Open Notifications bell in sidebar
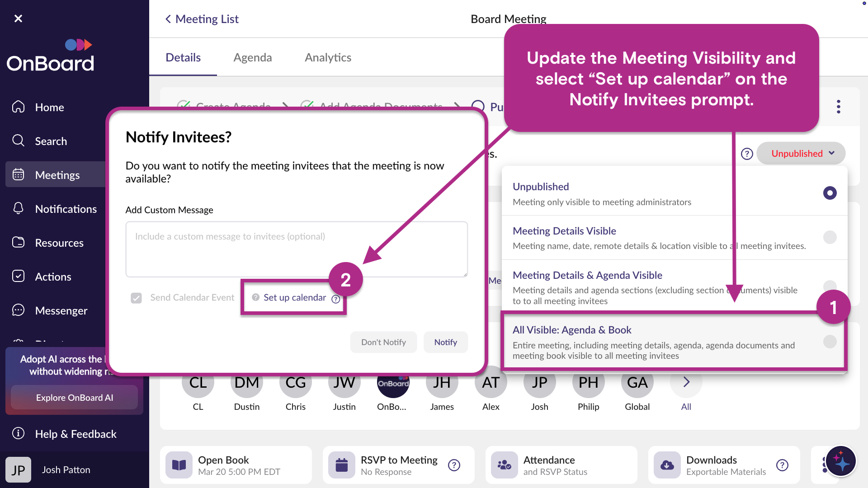Image resolution: width=868 pixels, height=488 pixels. point(18,208)
